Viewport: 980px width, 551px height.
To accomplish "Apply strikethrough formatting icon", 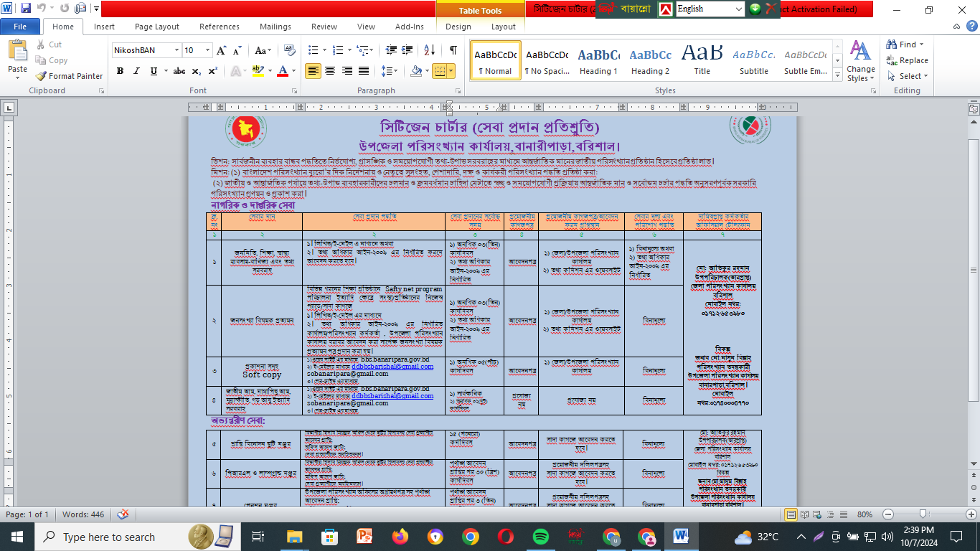I will point(179,71).
